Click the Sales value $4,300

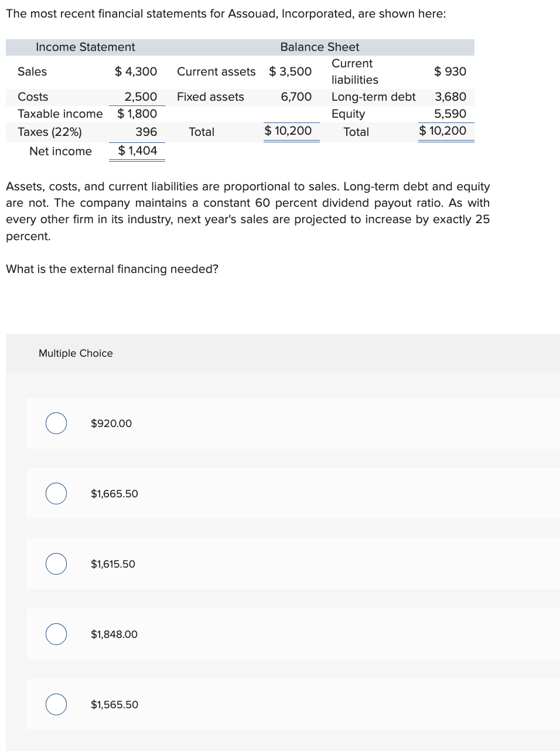click(136, 71)
